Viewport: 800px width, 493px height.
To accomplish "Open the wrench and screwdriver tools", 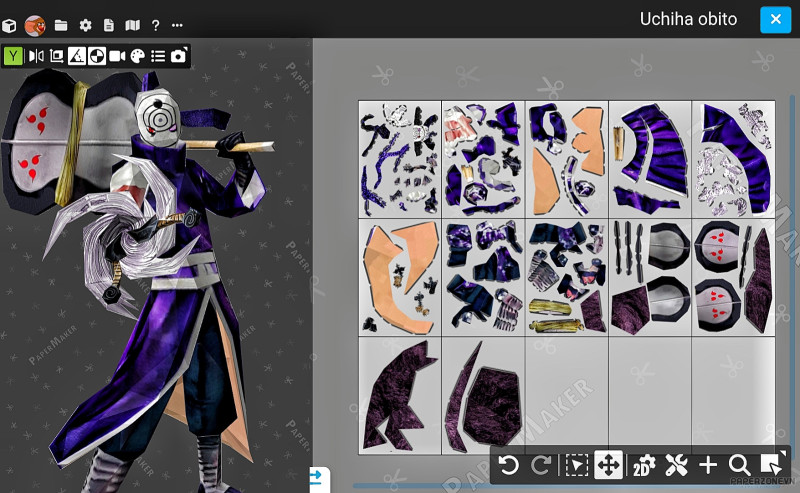I will pyautogui.click(x=676, y=465).
